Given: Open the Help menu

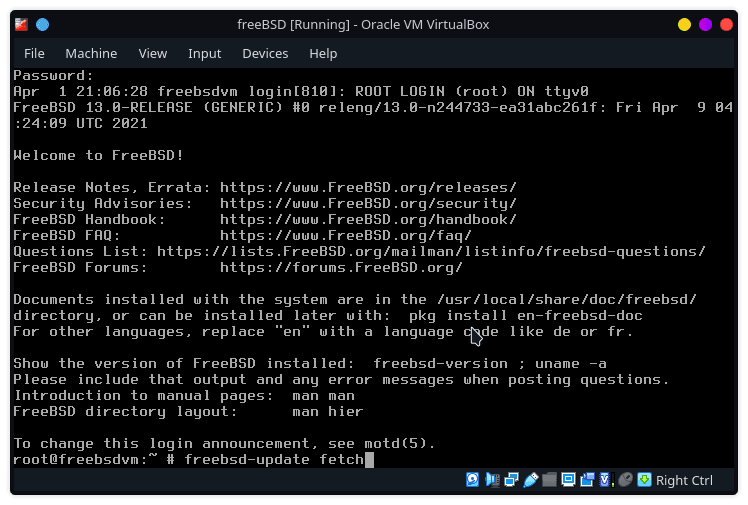Looking at the screenshot, I should [x=323, y=53].
